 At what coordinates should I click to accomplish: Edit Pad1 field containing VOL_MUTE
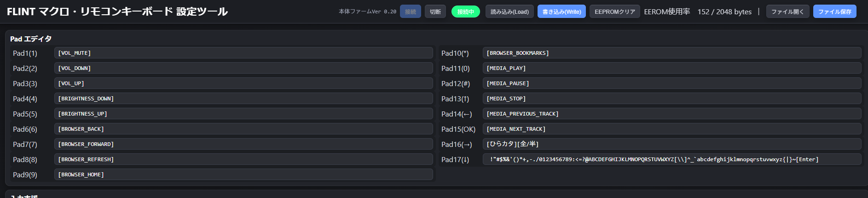click(243, 53)
